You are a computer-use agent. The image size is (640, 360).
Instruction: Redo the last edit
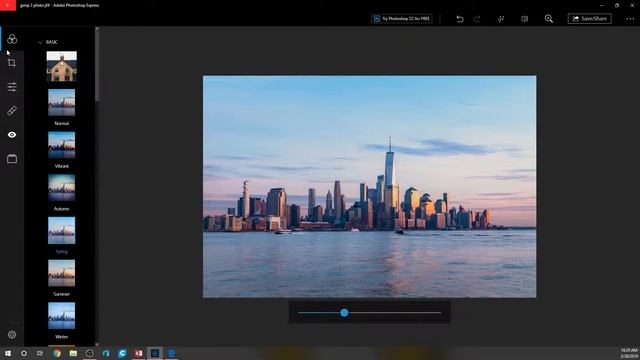coord(477,19)
